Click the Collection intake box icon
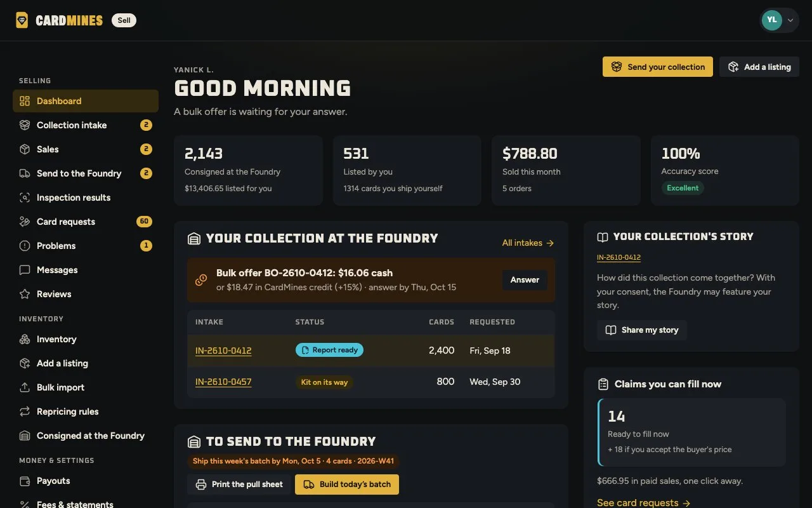The height and width of the screenshot is (508, 812). [x=25, y=125]
